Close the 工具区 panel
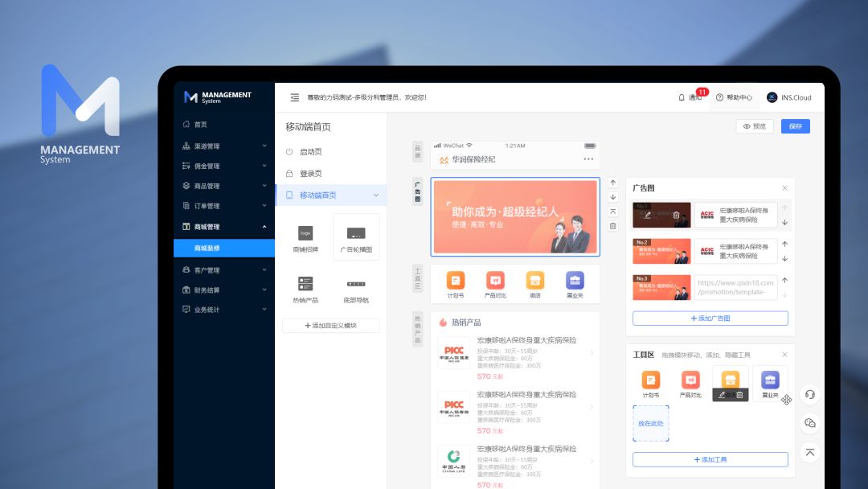Screen dimensions: 868x489 (784, 355)
